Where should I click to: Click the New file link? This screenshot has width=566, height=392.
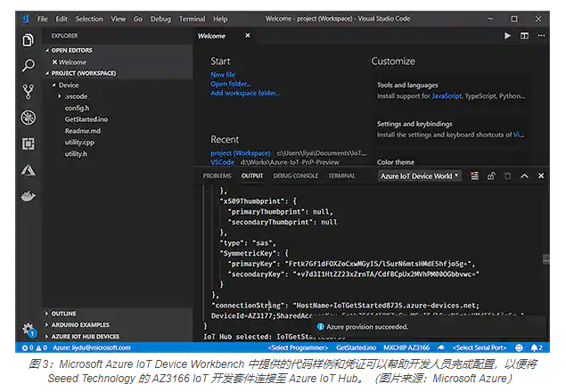pyautogui.click(x=223, y=75)
